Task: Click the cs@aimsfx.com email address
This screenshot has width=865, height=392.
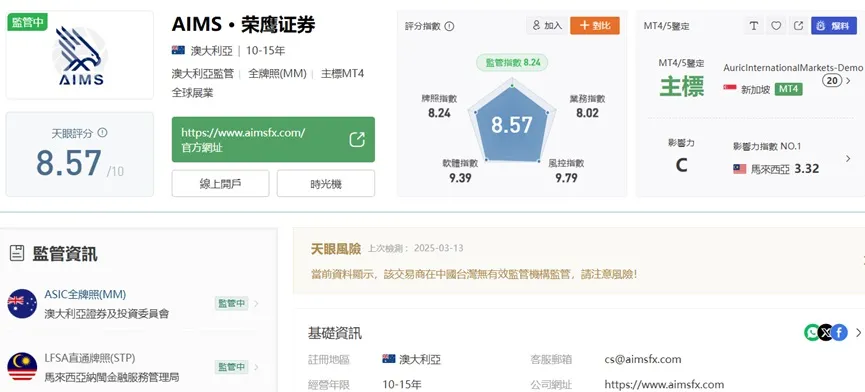Action: (x=643, y=359)
